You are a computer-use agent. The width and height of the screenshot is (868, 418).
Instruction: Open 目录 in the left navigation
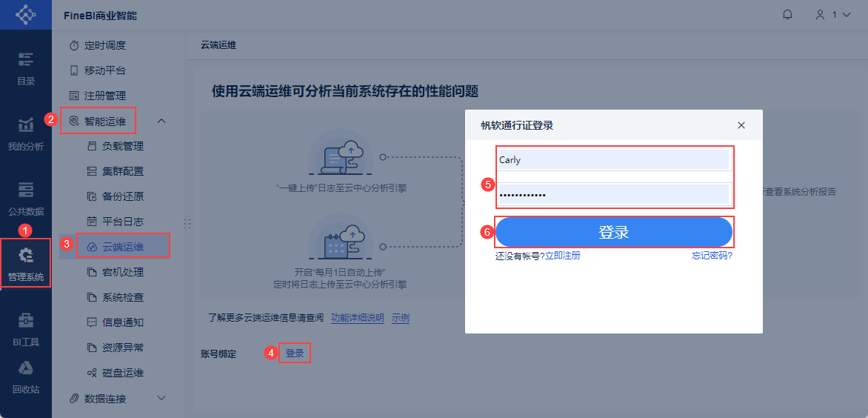pos(25,69)
